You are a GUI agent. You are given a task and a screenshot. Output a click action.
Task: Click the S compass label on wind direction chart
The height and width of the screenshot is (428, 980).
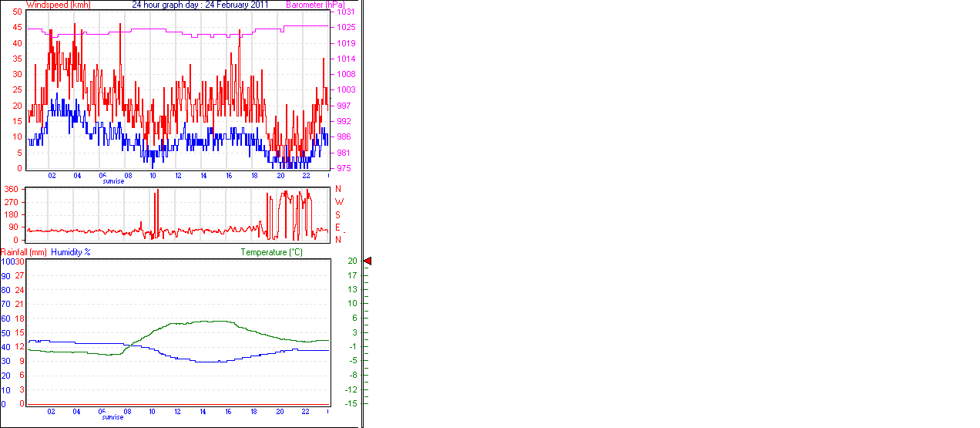338,214
